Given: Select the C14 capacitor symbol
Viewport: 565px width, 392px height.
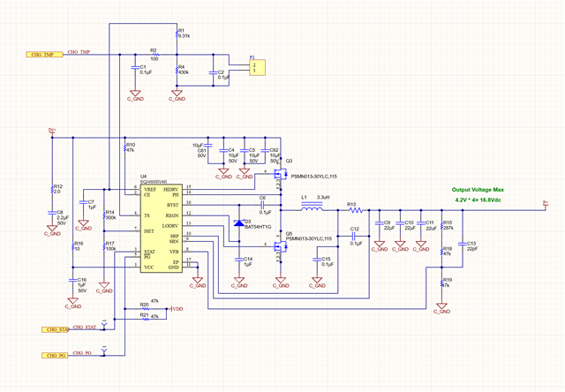Looking at the screenshot, I should pos(239,259).
